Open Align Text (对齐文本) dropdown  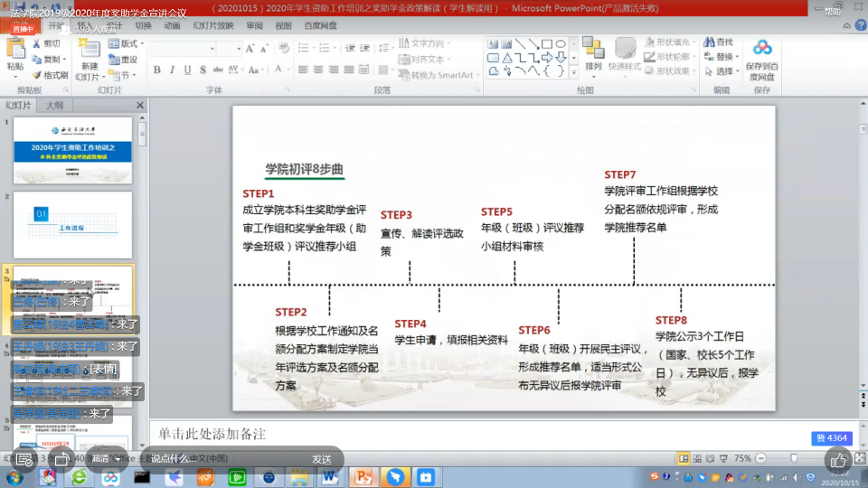(x=425, y=59)
